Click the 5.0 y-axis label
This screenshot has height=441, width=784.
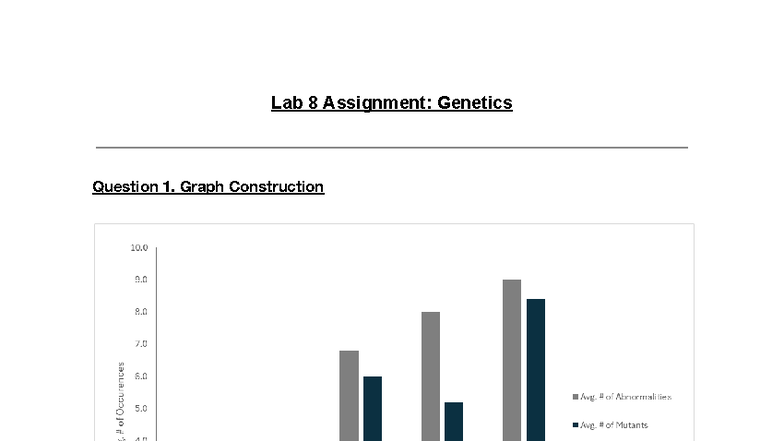pyautogui.click(x=140, y=408)
